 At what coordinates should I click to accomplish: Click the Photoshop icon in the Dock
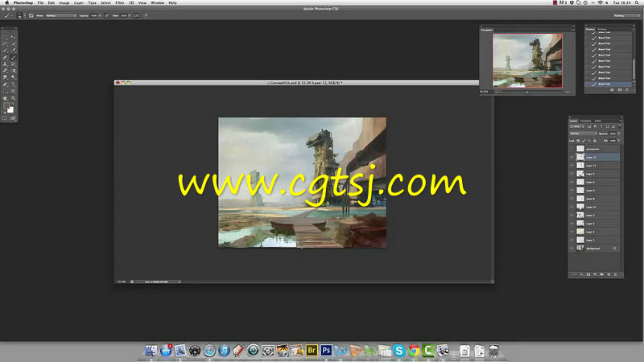coord(326,351)
